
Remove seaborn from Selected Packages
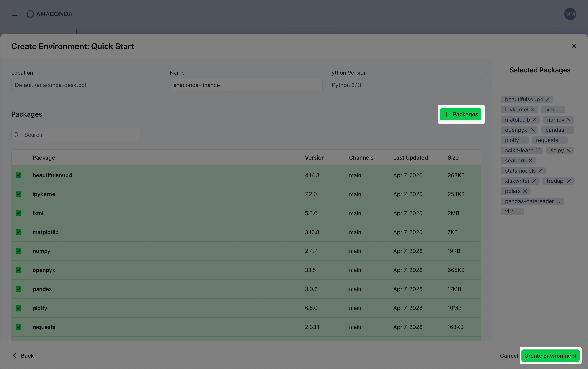530,160
